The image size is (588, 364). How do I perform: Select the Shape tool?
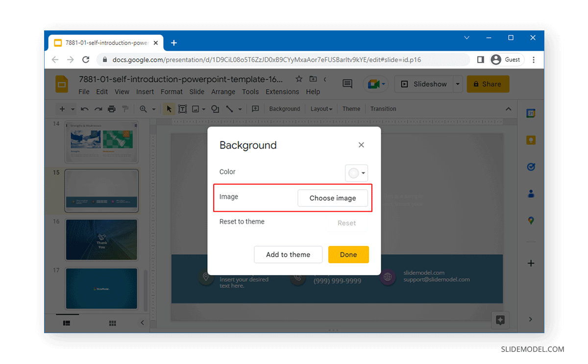point(215,109)
